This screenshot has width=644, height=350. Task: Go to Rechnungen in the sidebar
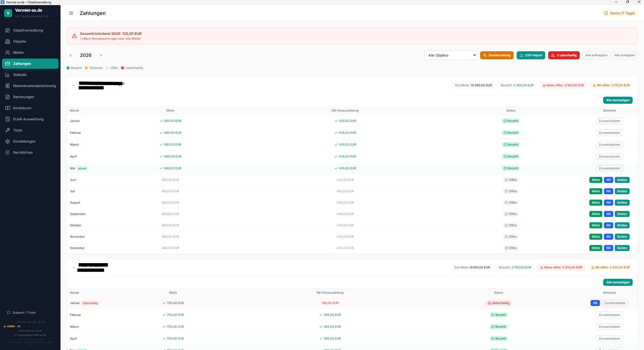(x=30, y=97)
